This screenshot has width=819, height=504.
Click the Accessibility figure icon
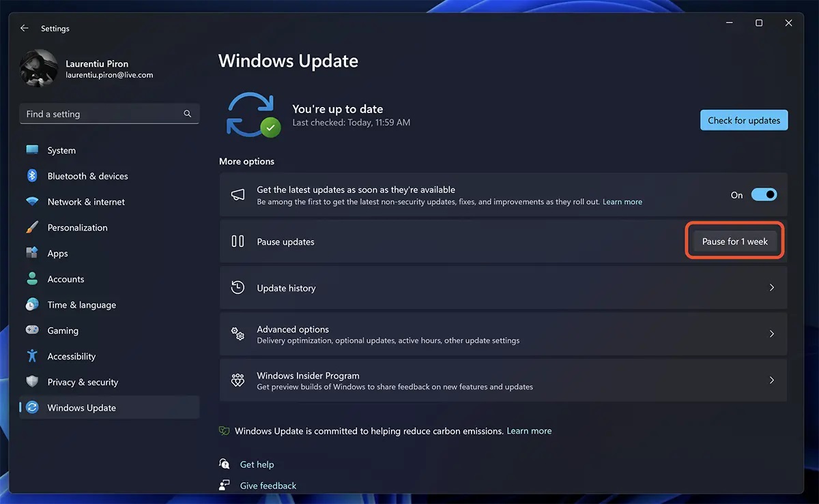tap(32, 356)
